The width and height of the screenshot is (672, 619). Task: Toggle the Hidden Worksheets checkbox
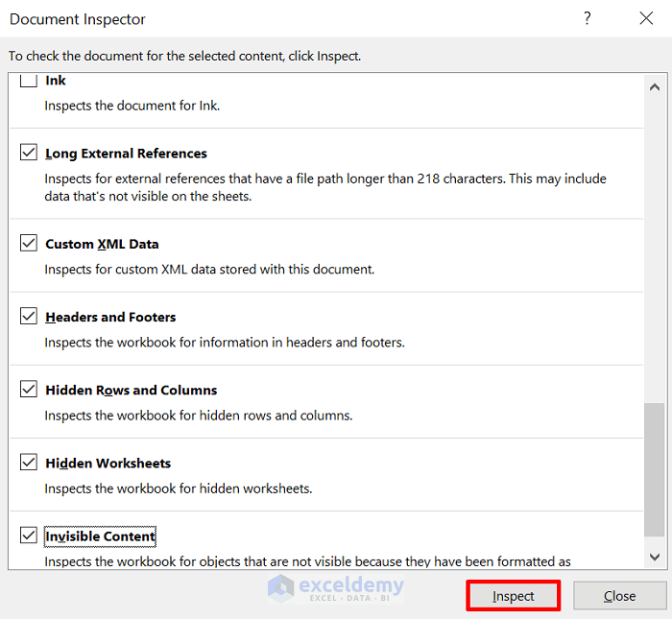coord(29,462)
